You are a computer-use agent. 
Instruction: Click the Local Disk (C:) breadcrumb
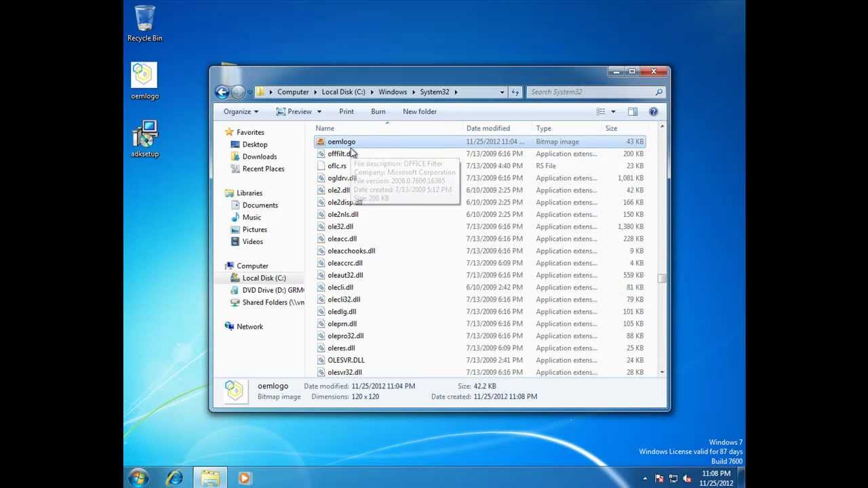point(343,92)
